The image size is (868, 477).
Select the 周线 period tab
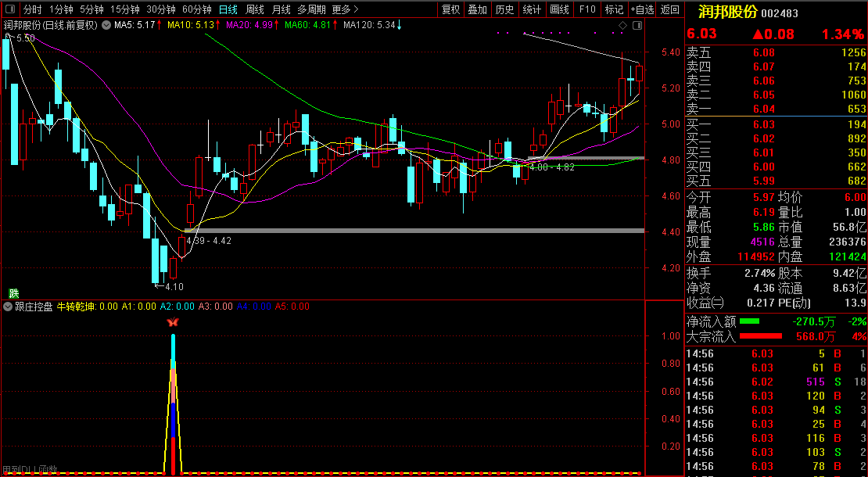[255, 9]
